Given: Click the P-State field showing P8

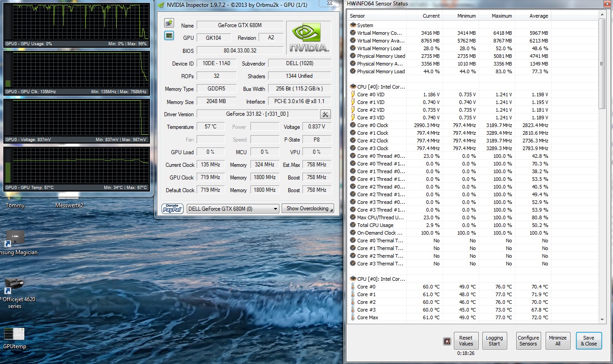Looking at the screenshot, I should (316, 139).
